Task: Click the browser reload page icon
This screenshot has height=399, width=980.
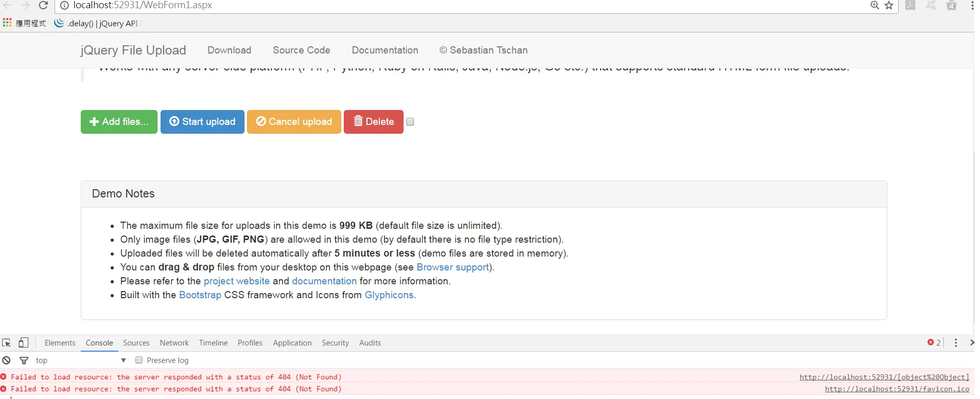Action: pyautogui.click(x=43, y=5)
